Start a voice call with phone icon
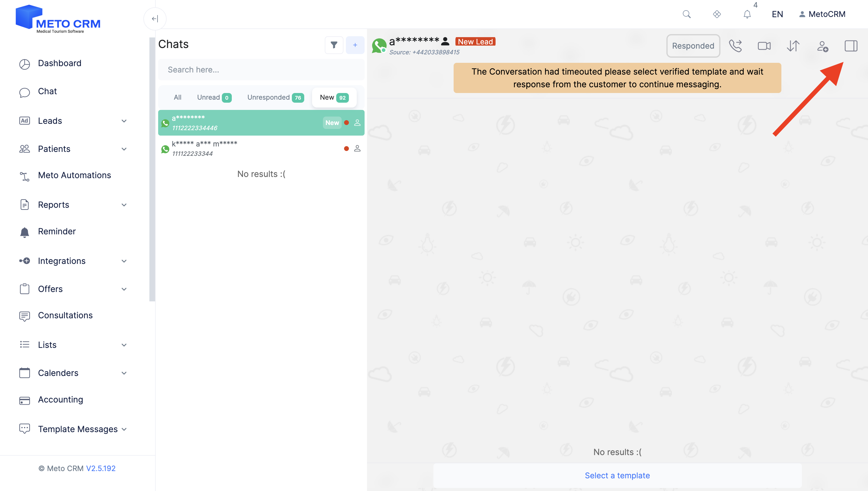 click(x=735, y=46)
